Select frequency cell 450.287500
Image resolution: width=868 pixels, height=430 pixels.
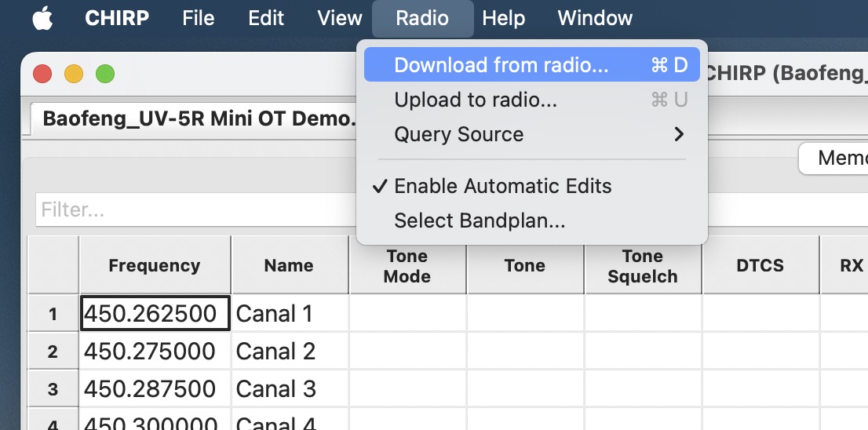coord(155,388)
